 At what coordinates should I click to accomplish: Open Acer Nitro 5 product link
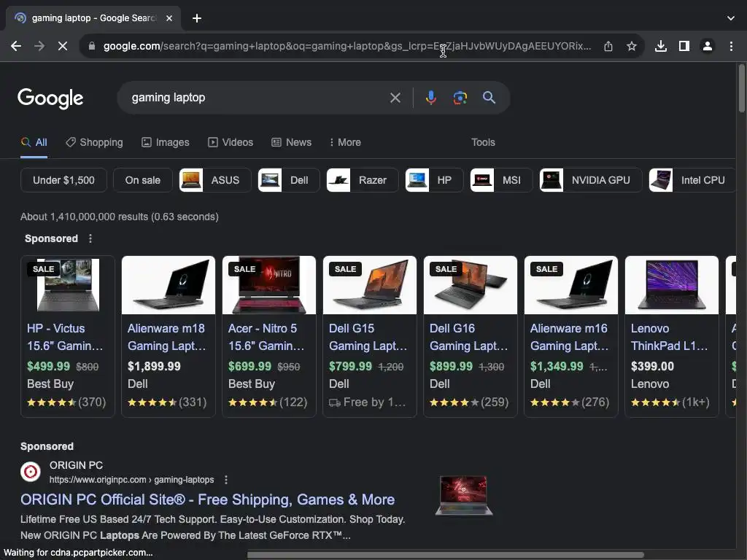(266, 337)
